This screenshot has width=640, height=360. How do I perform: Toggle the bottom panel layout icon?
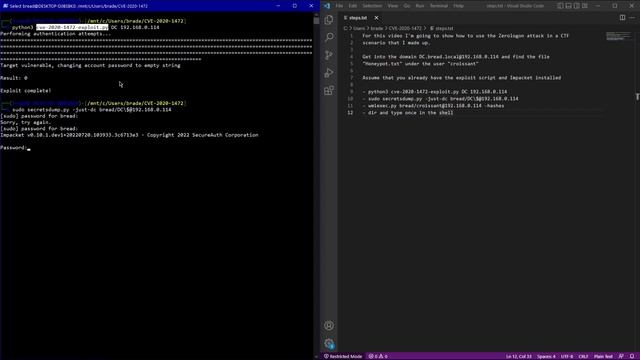click(569, 6)
